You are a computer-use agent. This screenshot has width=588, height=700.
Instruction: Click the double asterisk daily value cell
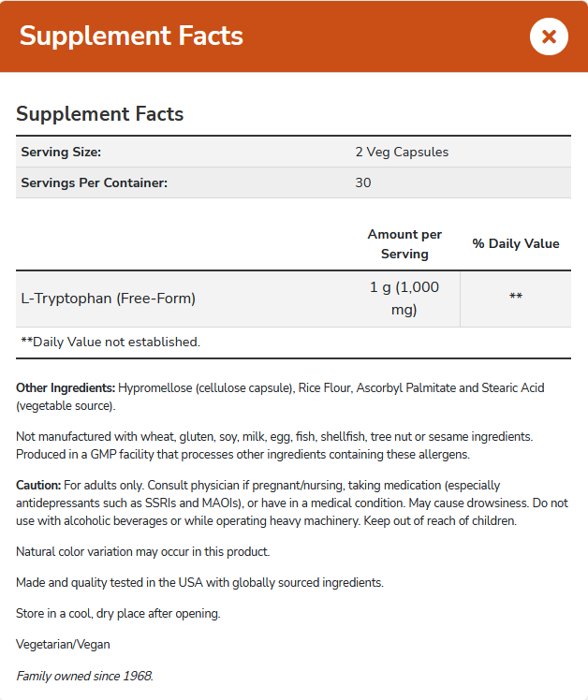pyautogui.click(x=515, y=298)
